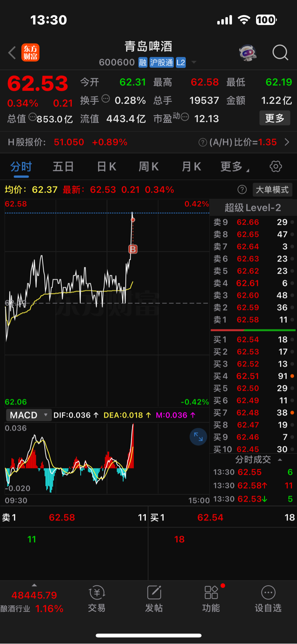This screenshot has width=297, height=644.
Task: Tap the help icon beside 大单模式
Action: (x=242, y=189)
